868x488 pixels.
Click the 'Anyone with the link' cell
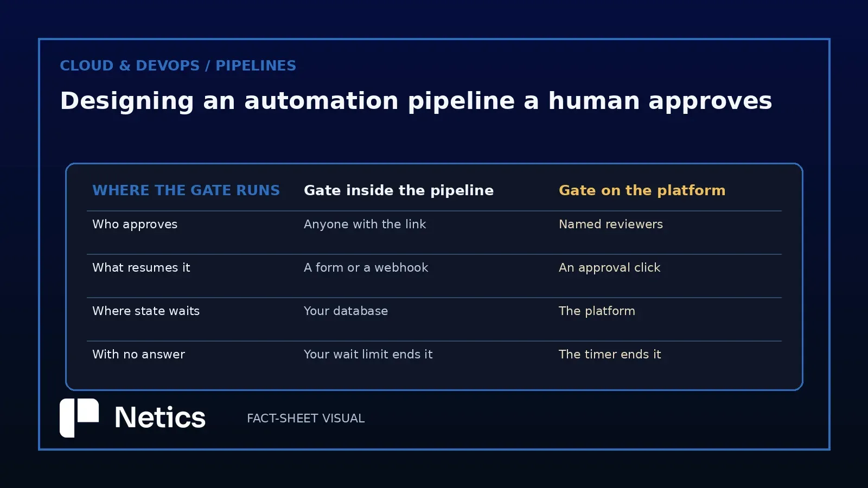365,224
